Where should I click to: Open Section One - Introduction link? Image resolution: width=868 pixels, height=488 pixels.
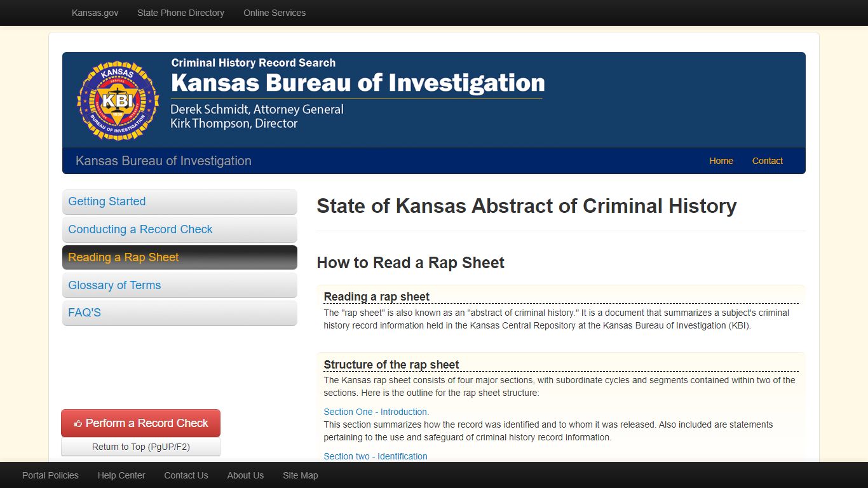pos(376,412)
